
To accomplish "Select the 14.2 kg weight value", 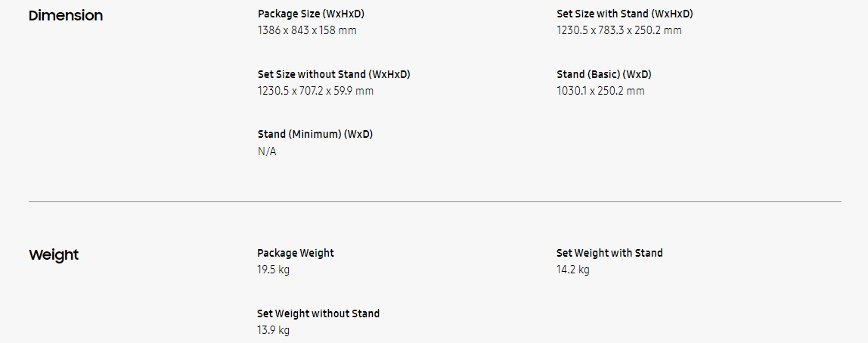I will pos(573,270).
